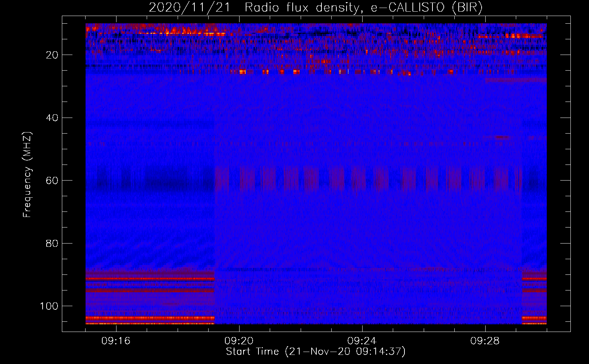Click the 09:28 time tick label
This screenshot has height=364, width=589.
coord(485,341)
